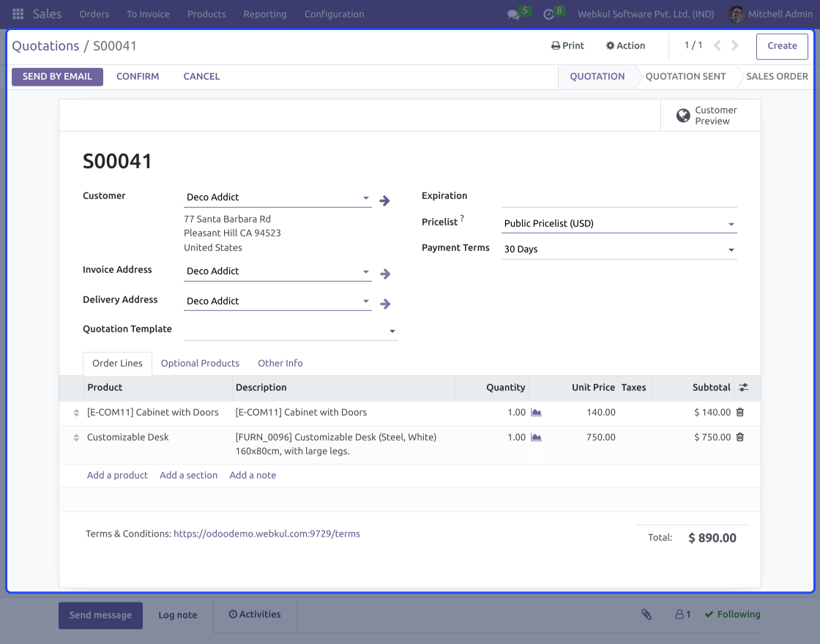Click Send message button
This screenshot has height=644, width=820.
click(100, 615)
